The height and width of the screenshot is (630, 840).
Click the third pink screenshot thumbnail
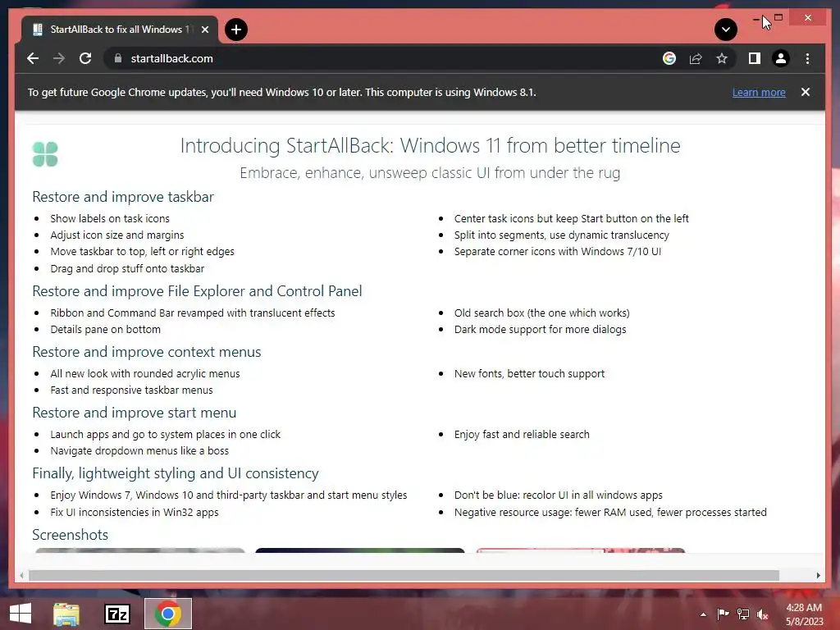tap(581, 550)
